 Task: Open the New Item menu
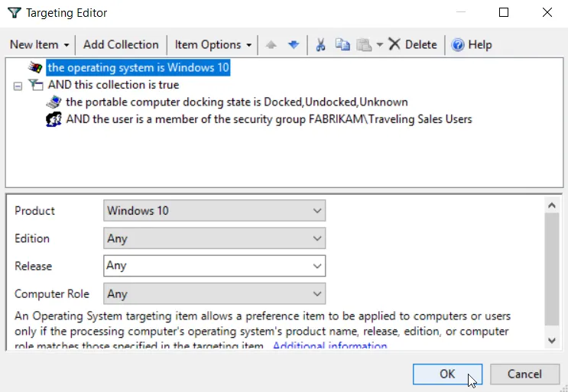(40, 45)
